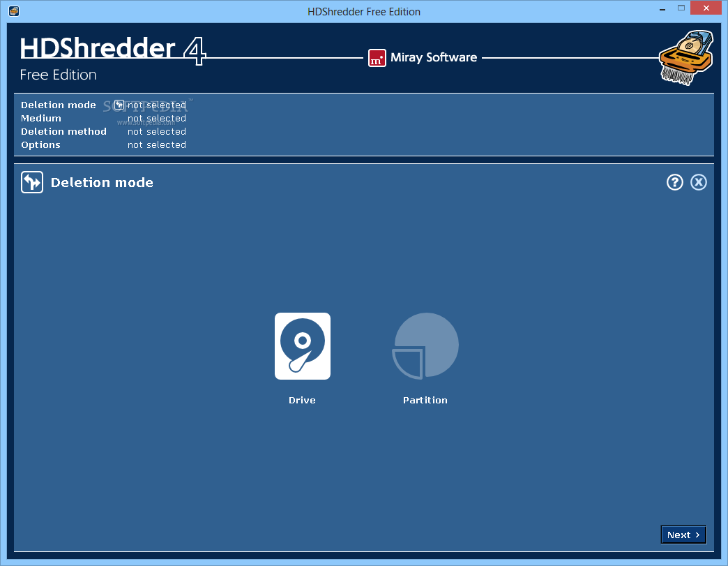This screenshot has width=728, height=566.
Task: Click the Miray Software red logo icon
Action: click(377, 58)
